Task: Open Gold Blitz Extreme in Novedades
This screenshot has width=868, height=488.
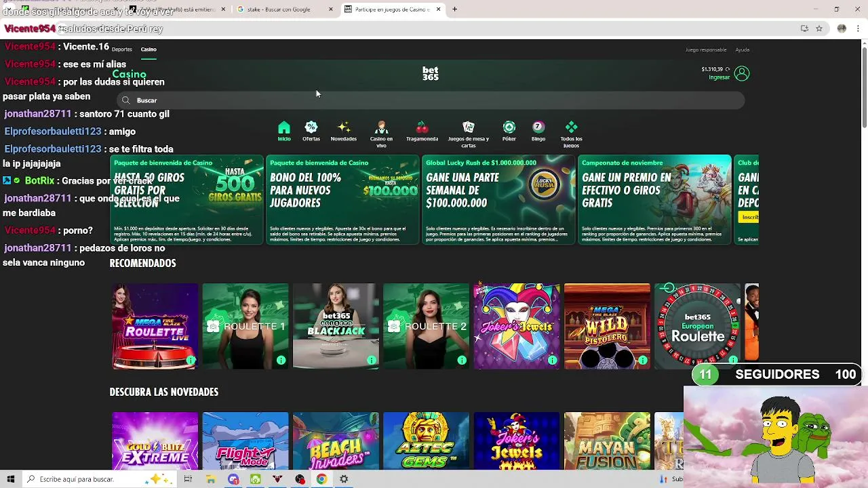Action: (155, 441)
